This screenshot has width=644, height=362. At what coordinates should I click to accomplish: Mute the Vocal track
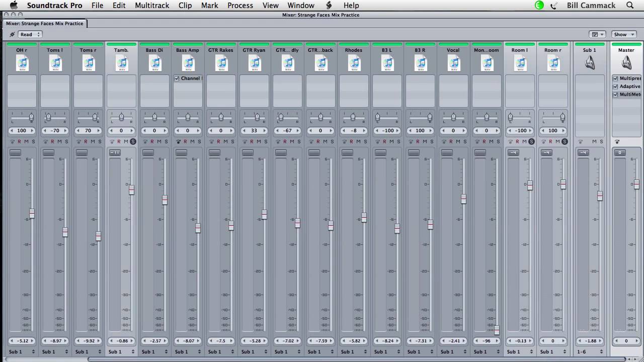point(458,142)
